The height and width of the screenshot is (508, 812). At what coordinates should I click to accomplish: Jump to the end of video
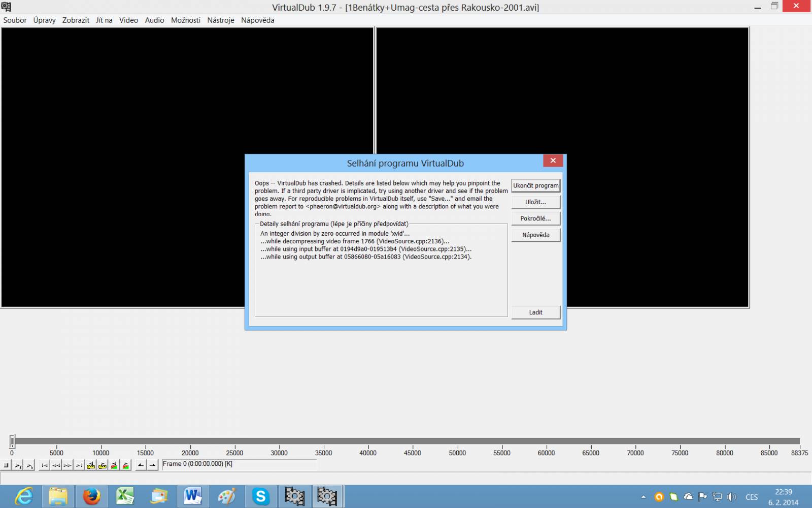tap(79, 465)
